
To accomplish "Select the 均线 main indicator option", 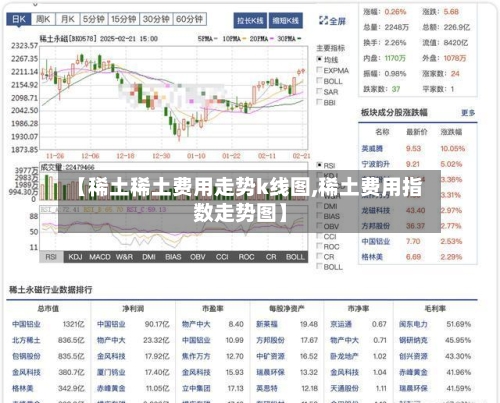I will [x=328, y=60].
